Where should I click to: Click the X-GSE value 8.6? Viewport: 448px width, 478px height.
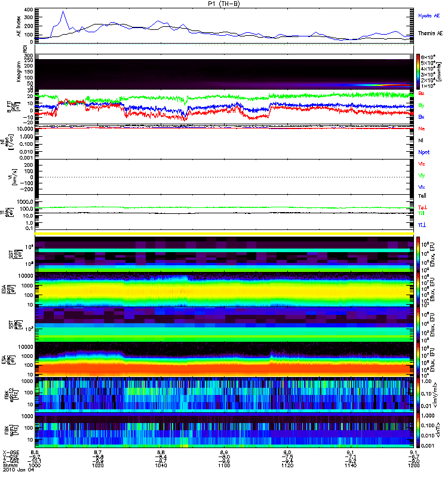point(35,452)
